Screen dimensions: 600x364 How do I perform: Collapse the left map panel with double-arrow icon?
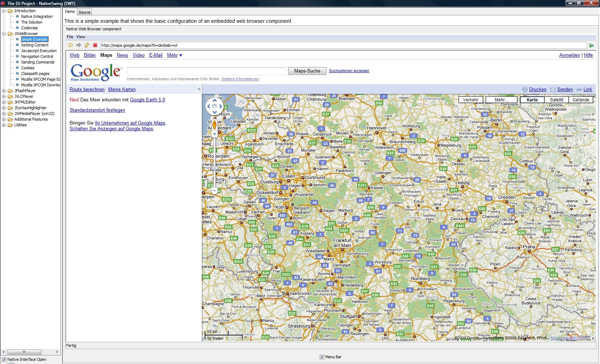(199, 89)
